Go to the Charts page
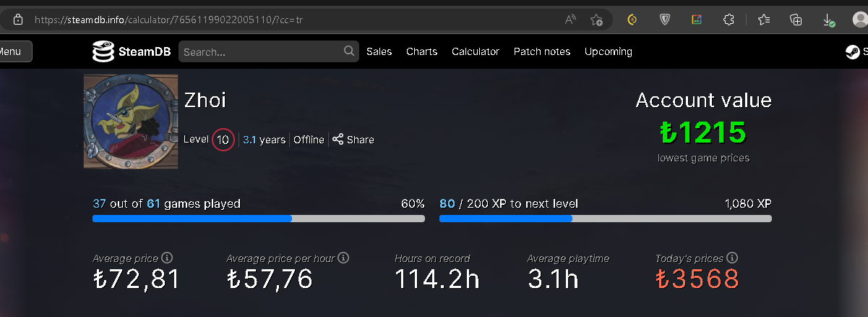 click(421, 51)
